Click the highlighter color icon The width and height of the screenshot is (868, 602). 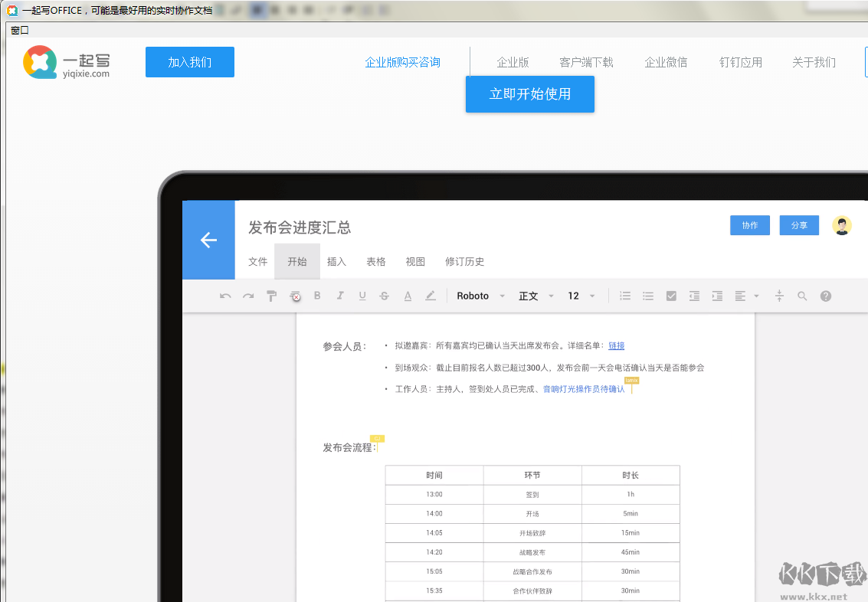[x=430, y=296]
